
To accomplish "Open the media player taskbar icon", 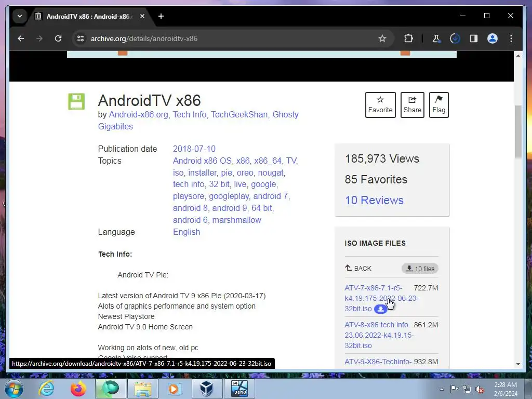I will click(x=175, y=389).
